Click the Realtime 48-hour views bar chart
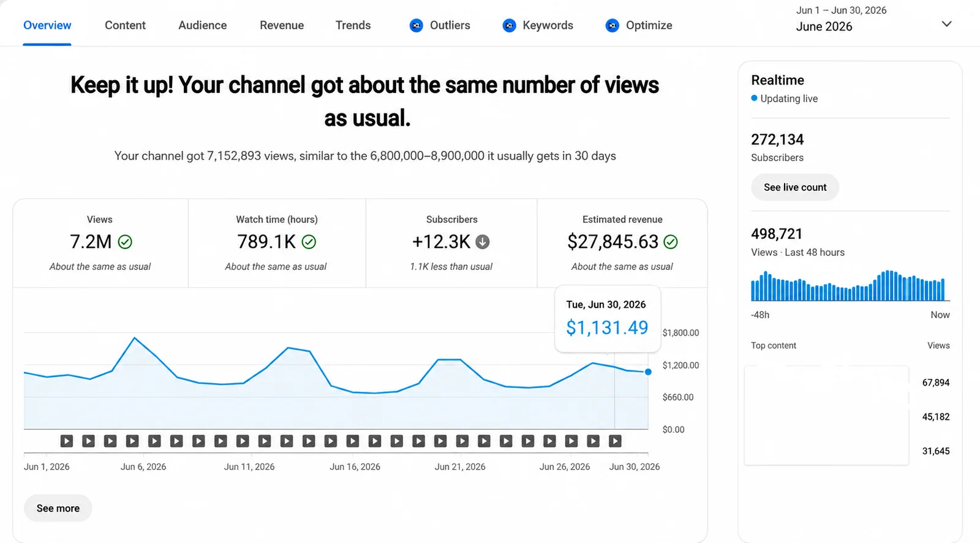This screenshot has height=543, width=980. (x=850, y=285)
